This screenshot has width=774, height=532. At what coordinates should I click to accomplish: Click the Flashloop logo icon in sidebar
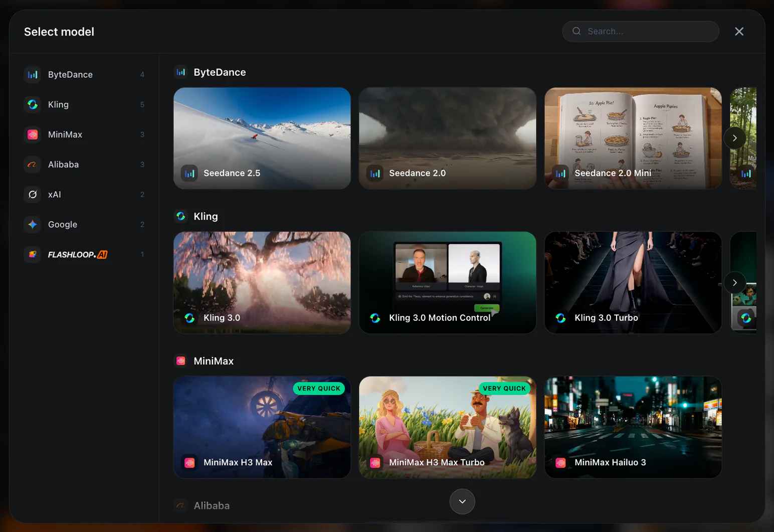33,255
